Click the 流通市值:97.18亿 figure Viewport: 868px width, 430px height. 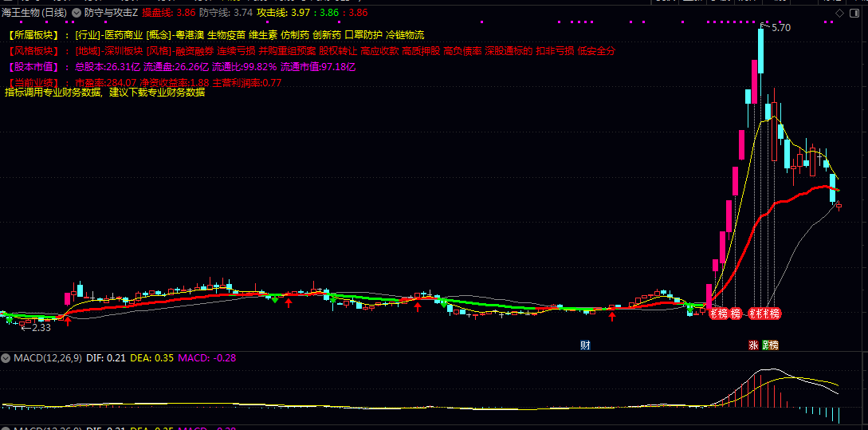coord(318,67)
